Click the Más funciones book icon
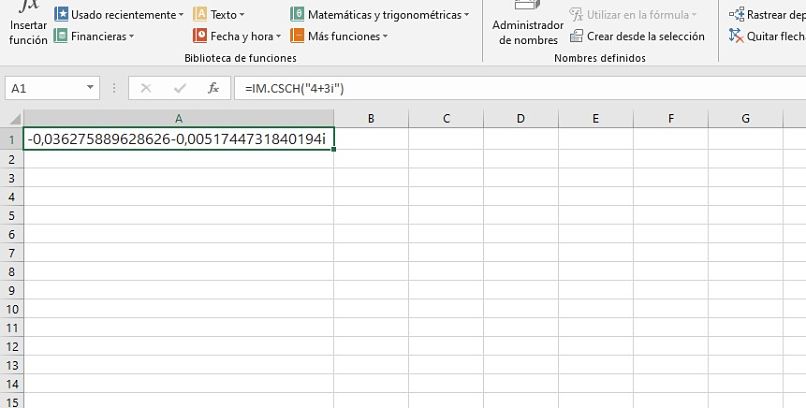Viewport: 806px width, 408px height. pyautogui.click(x=297, y=35)
